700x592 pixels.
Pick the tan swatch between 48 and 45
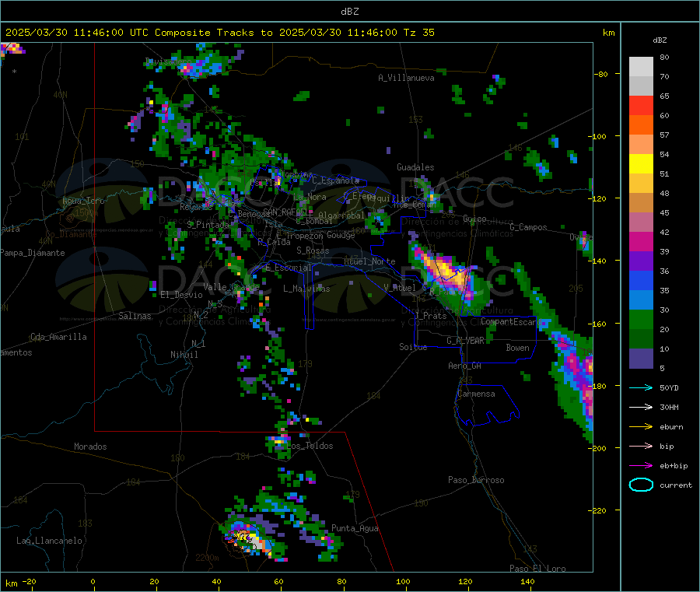pos(641,203)
